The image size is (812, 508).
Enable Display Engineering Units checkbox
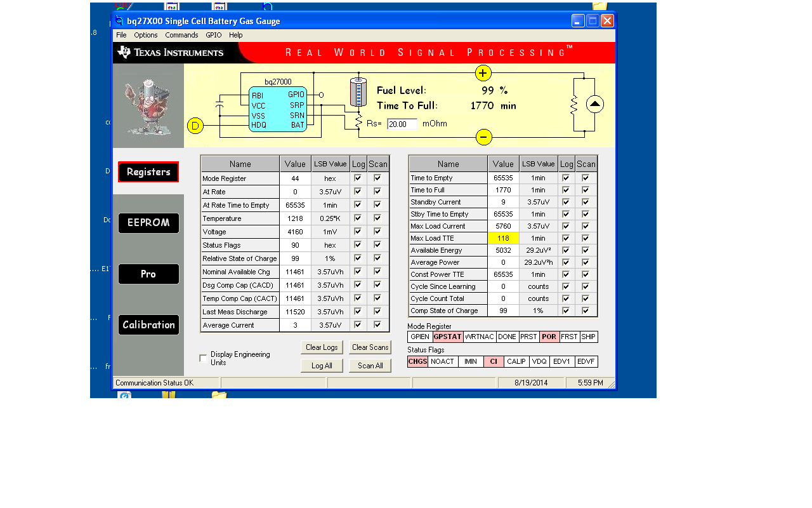point(203,358)
